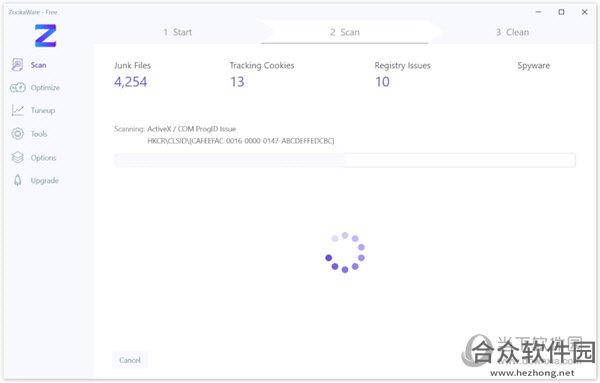This screenshot has height=383, width=600.
Task: Click the Junk Files count 4,254
Action: 130,81
